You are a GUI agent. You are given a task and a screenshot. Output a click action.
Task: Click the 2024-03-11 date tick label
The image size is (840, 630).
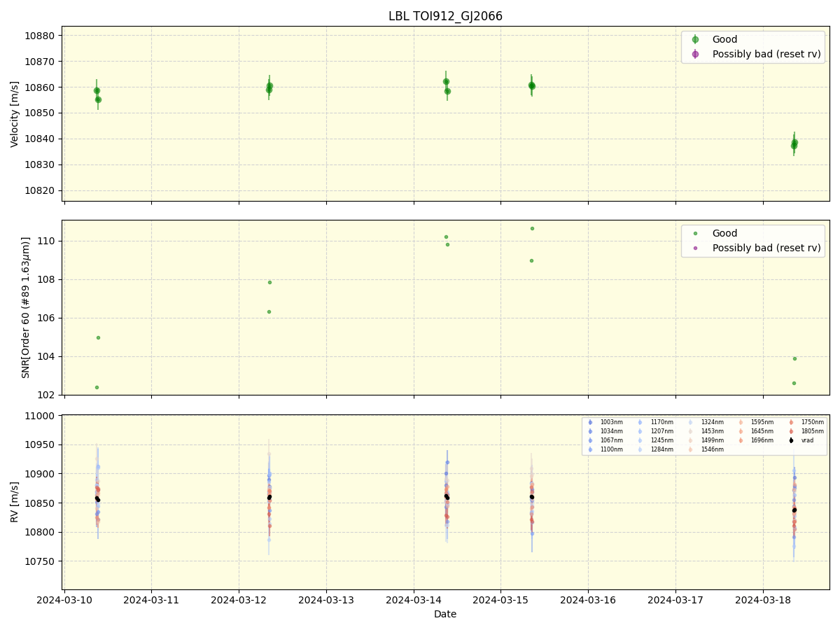tap(151, 600)
